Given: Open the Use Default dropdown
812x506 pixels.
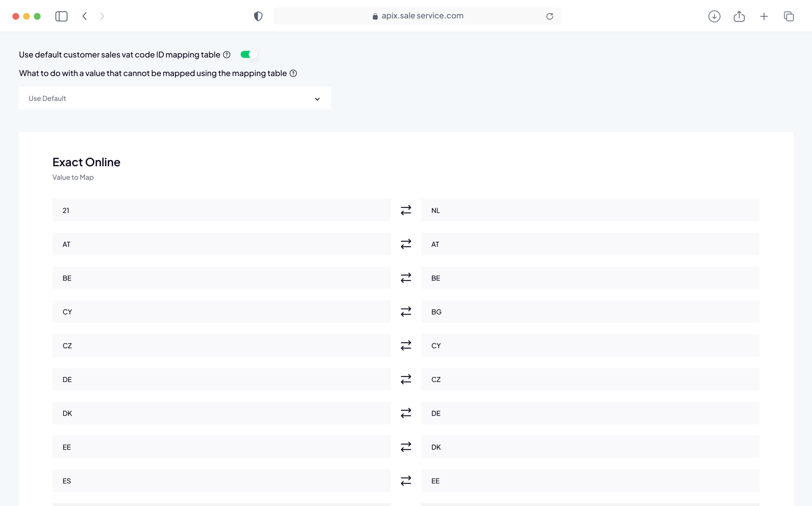Looking at the screenshot, I should tap(175, 98).
